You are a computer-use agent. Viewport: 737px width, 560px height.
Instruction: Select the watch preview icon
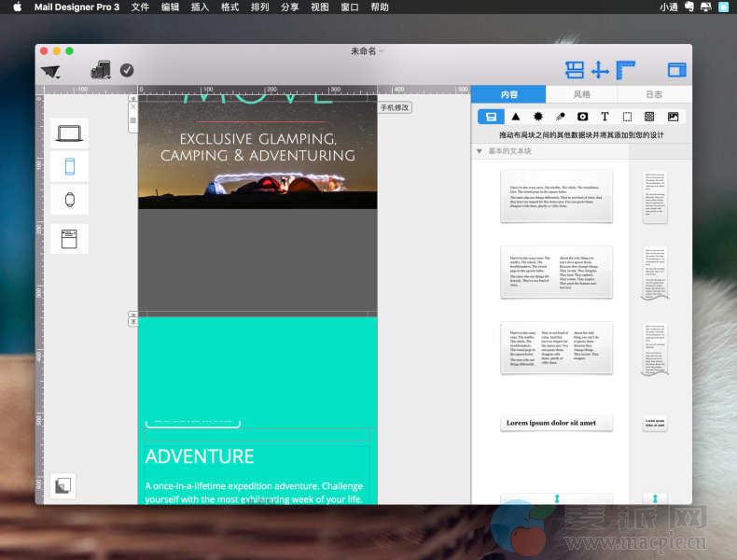69,199
